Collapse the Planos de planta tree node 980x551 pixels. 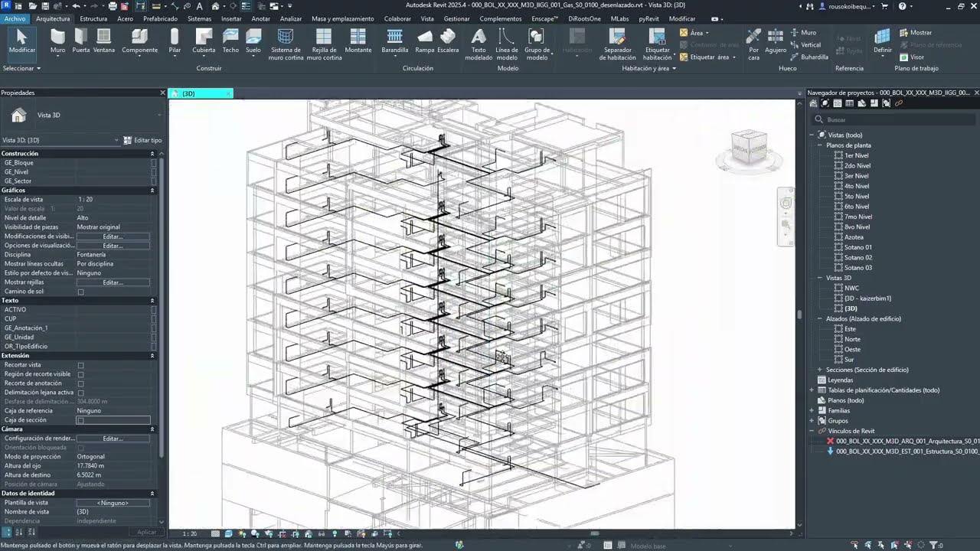(819, 145)
